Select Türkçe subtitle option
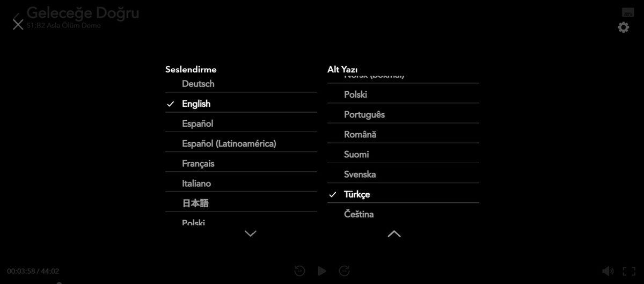The width and height of the screenshot is (644, 284). (x=357, y=194)
